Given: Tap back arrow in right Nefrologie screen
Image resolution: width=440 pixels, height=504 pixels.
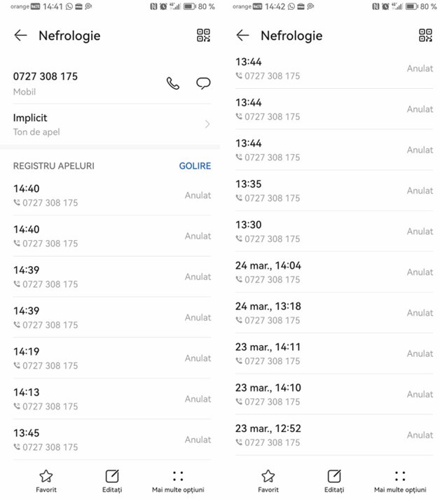Looking at the screenshot, I should pyautogui.click(x=242, y=36).
